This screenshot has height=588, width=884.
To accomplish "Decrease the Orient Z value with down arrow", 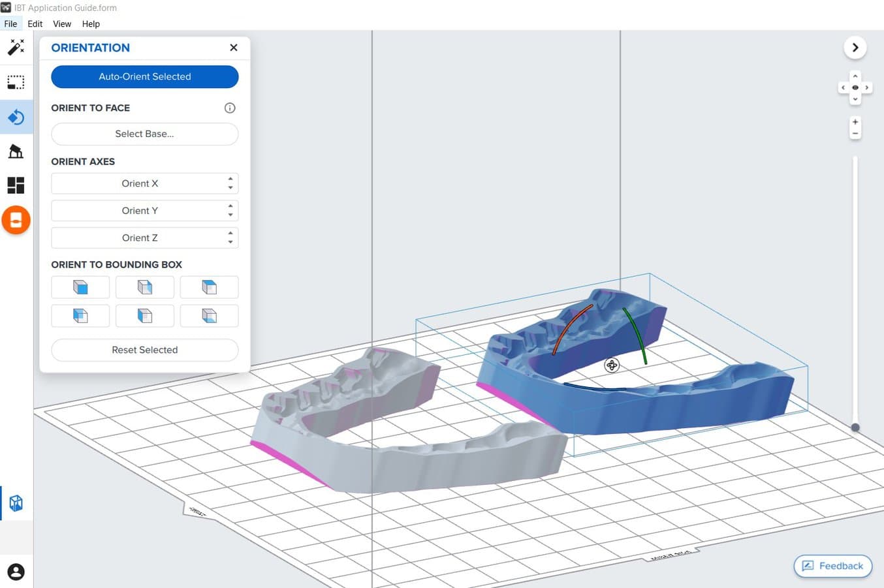I will tap(230, 242).
